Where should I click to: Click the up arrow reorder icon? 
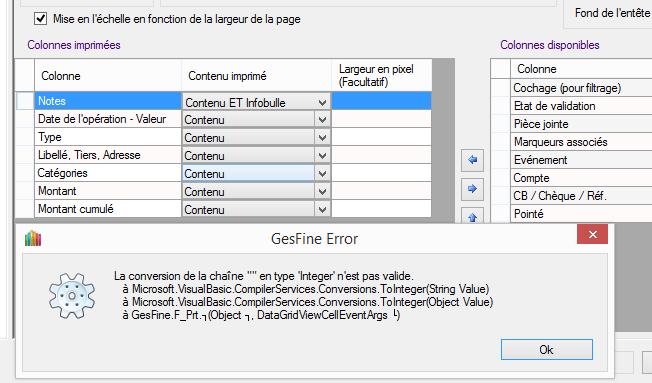click(x=472, y=216)
